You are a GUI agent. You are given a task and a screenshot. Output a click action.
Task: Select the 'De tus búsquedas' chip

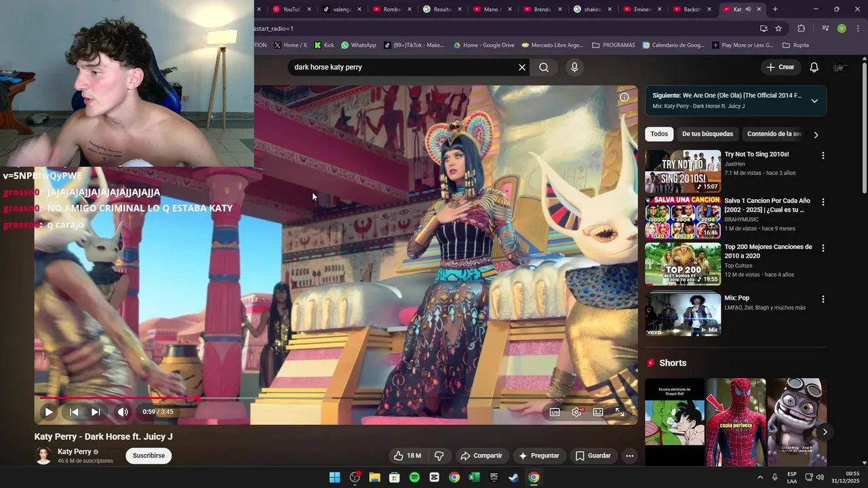click(x=707, y=134)
